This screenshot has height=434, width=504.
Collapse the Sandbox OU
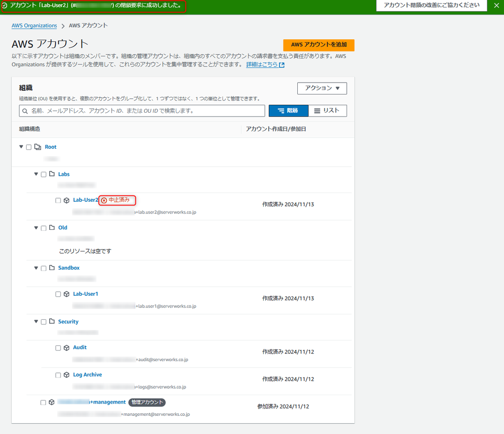(x=36, y=268)
